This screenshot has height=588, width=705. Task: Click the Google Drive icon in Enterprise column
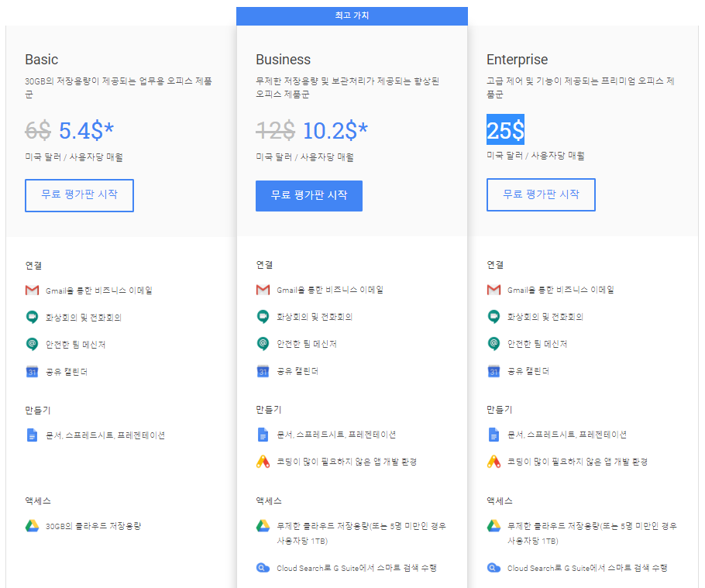[493, 526]
